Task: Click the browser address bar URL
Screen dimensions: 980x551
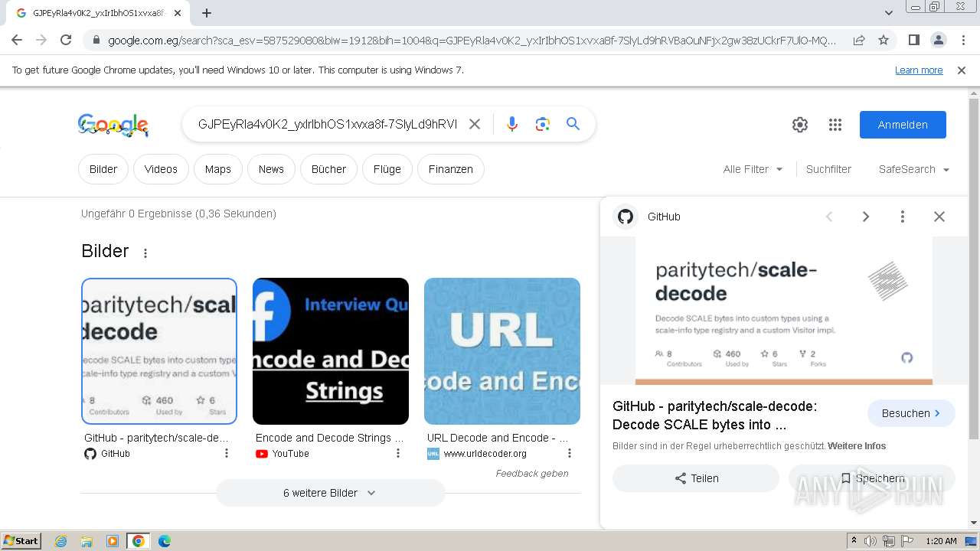Action: [x=472, y=40]
